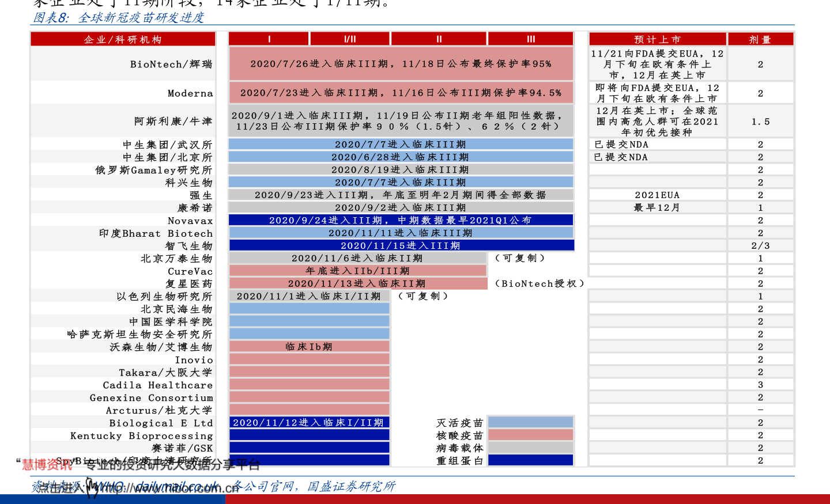Click the BioNTech bar reading 最终保护率95%

point(401,63)
